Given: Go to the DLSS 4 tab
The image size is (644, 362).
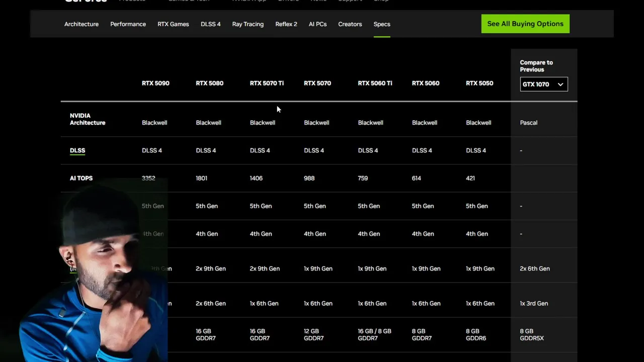Looking at the screenshot, I should 210,24.
